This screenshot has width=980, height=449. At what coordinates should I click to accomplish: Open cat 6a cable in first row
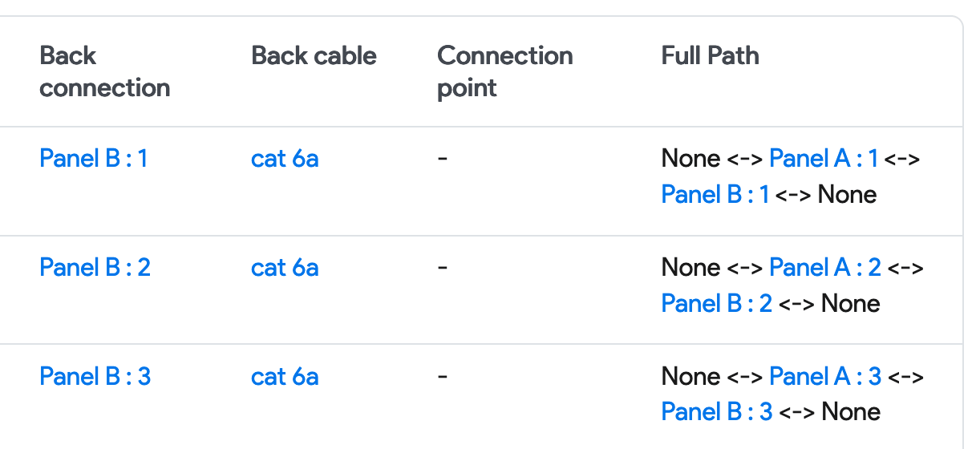point(285,158)
